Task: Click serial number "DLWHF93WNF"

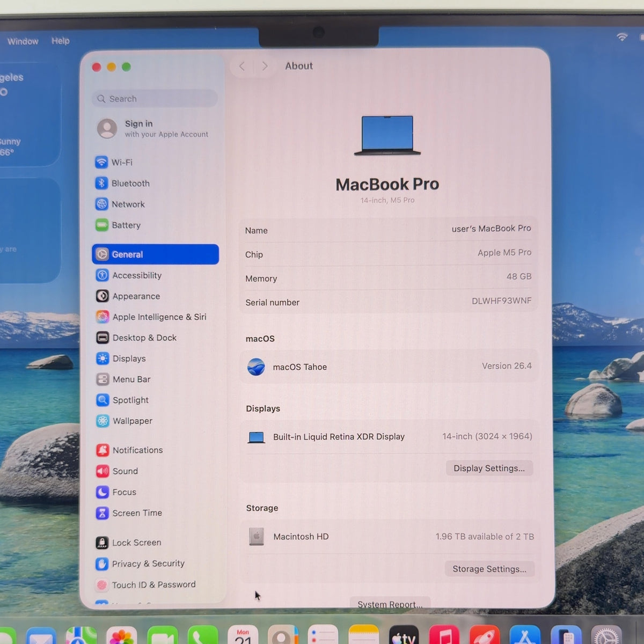Action: [x=502, y=301]
